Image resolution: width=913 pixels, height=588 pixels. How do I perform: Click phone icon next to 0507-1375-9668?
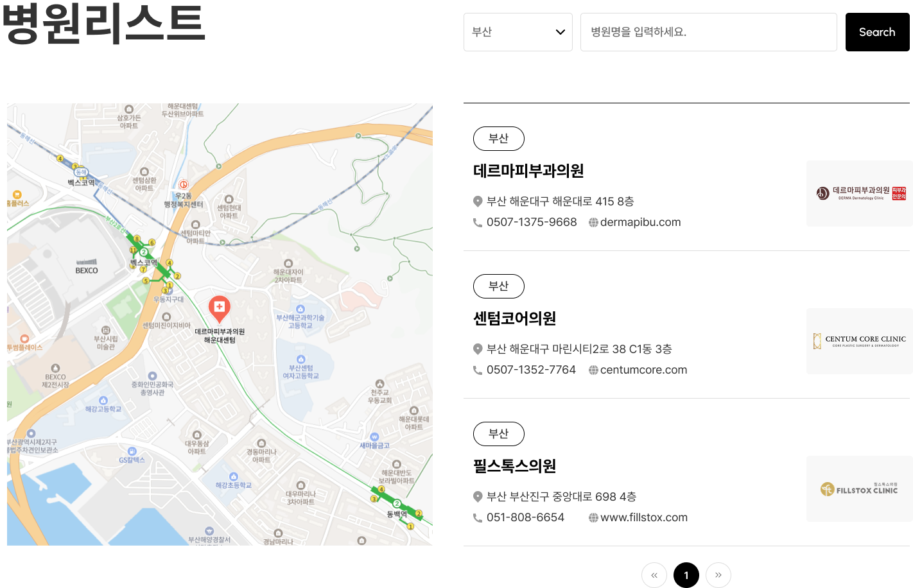[x=478, y=223]
